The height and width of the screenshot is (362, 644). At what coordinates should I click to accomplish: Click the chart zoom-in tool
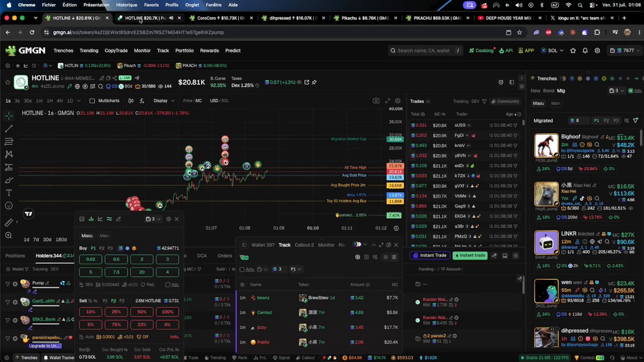[x=9, y=235]
